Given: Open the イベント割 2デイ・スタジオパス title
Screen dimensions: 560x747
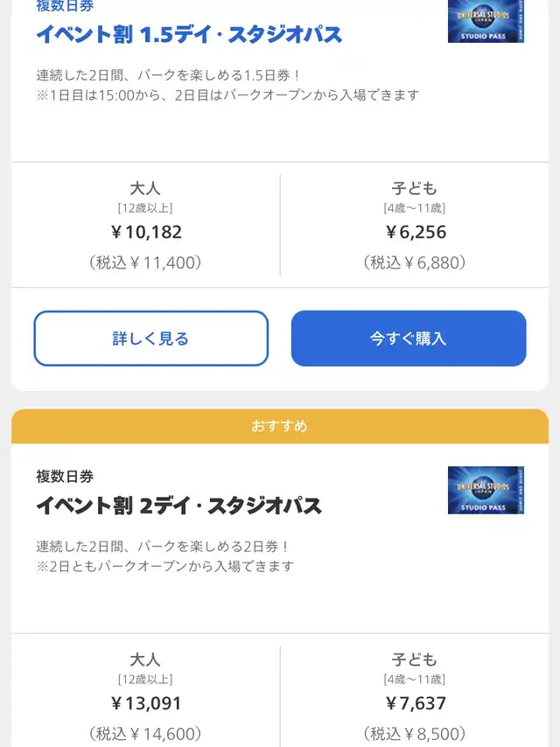Looking at the screenshot, I should (179, 506).
